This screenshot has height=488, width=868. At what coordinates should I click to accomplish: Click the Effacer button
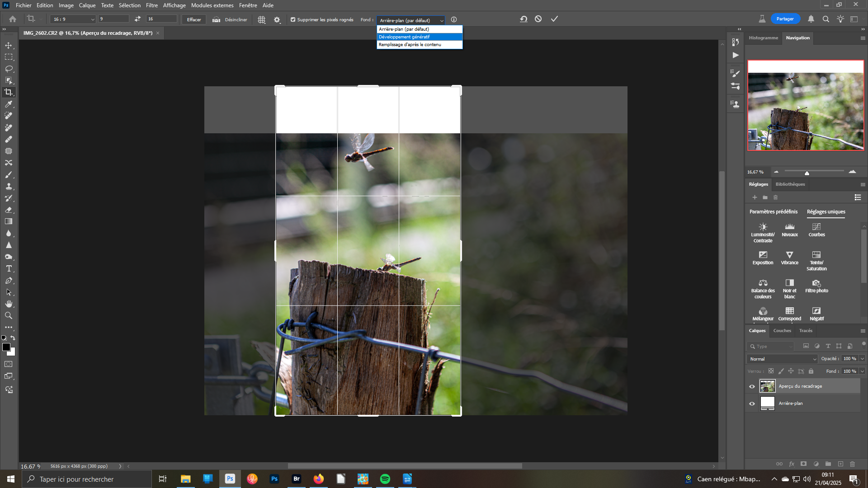click(194, 19)
